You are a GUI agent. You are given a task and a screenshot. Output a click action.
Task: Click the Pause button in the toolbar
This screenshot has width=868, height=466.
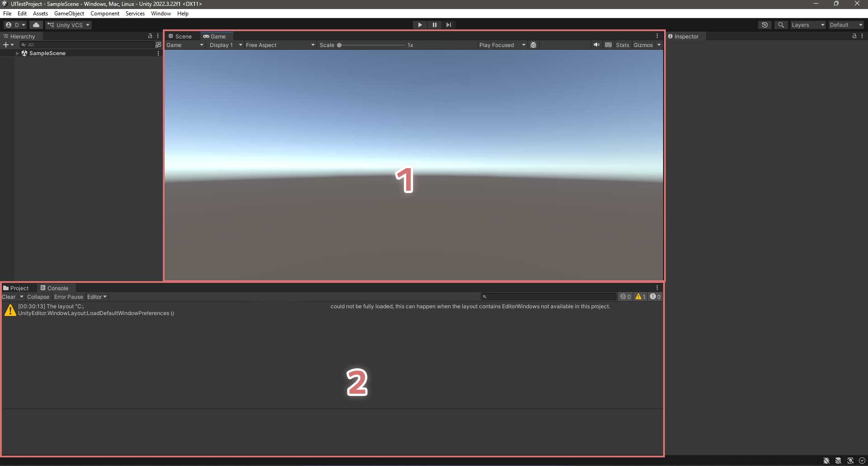[434, 25]
